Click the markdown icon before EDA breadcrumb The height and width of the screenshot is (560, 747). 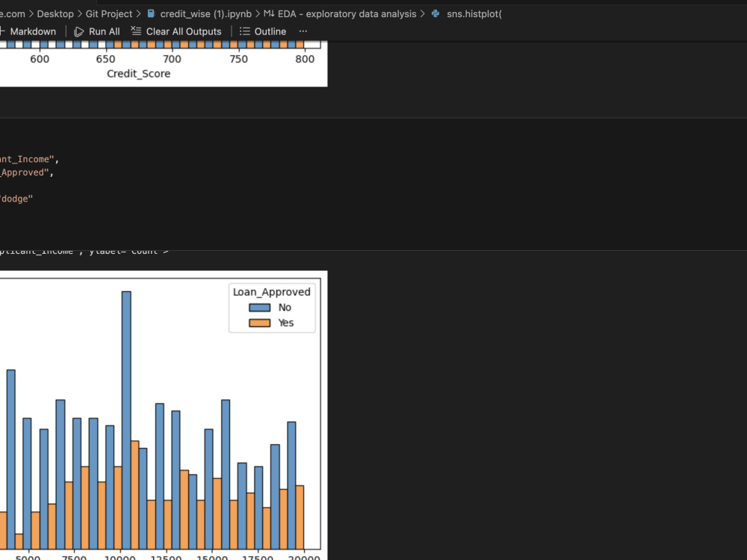pos(269,13)
